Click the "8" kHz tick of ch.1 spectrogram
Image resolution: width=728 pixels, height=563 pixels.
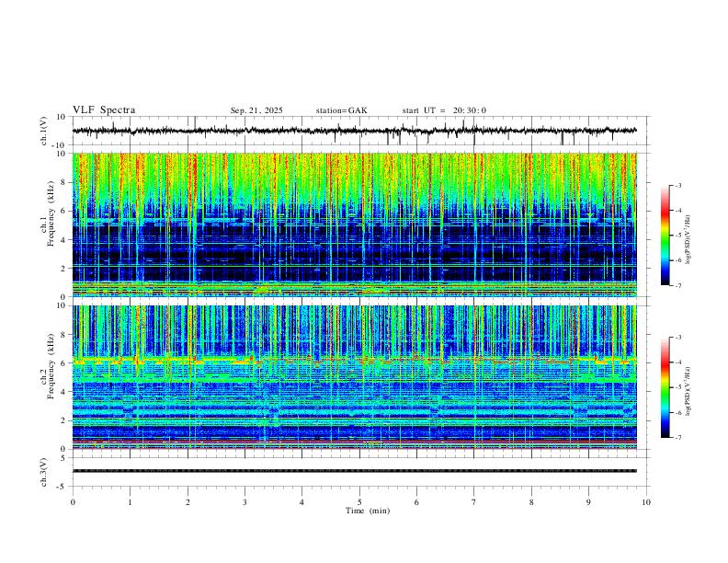[x=64, y=182]
